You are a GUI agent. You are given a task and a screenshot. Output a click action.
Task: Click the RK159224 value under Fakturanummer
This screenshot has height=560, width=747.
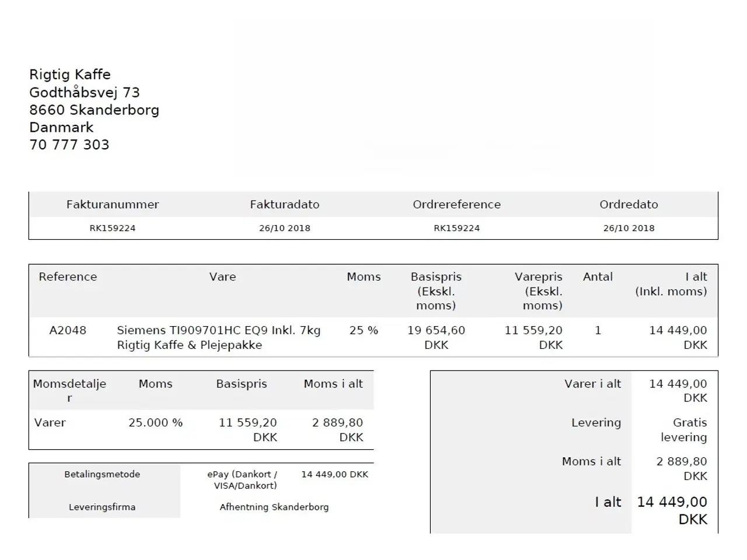tap(113, 228)
